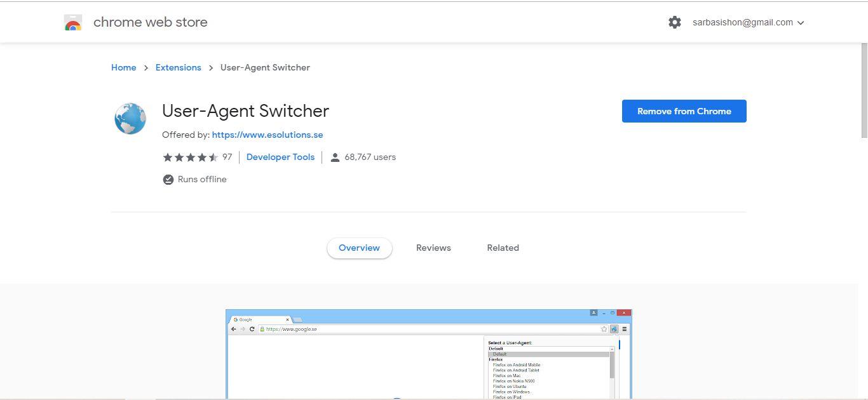868x400 pixels.
Task: Expand the sarbasishon@gmail.com account dropdown
Action: pos(801,23)
